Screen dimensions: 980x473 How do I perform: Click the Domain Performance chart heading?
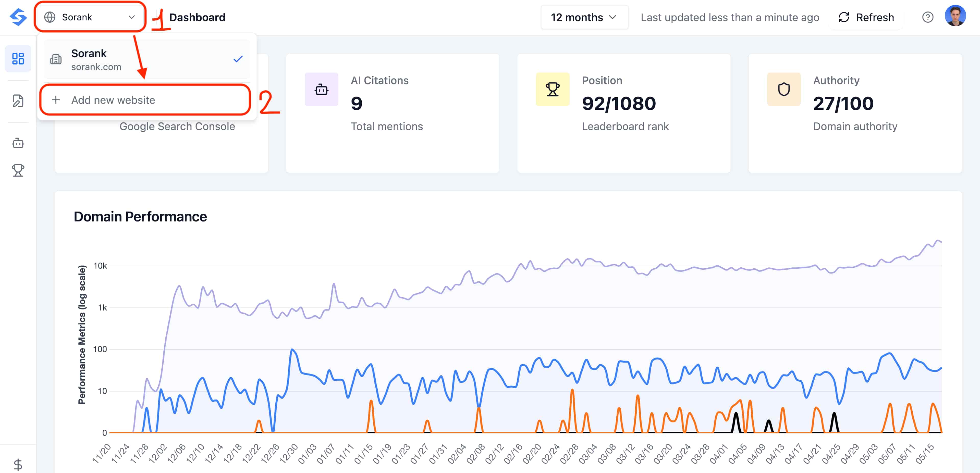(140, 216)
